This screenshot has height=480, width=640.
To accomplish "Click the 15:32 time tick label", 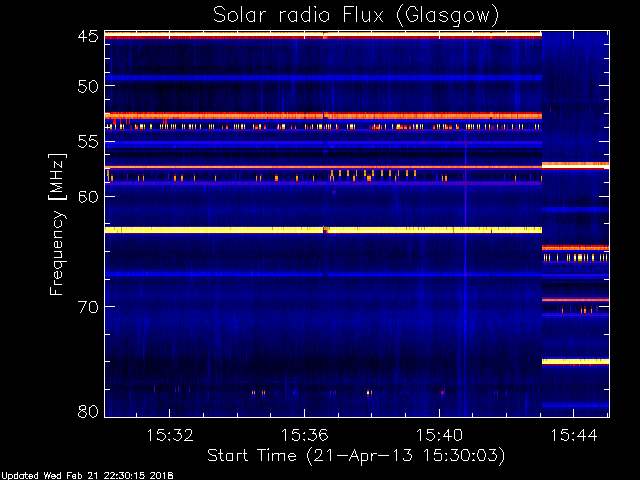I will (x=169, y=435).
